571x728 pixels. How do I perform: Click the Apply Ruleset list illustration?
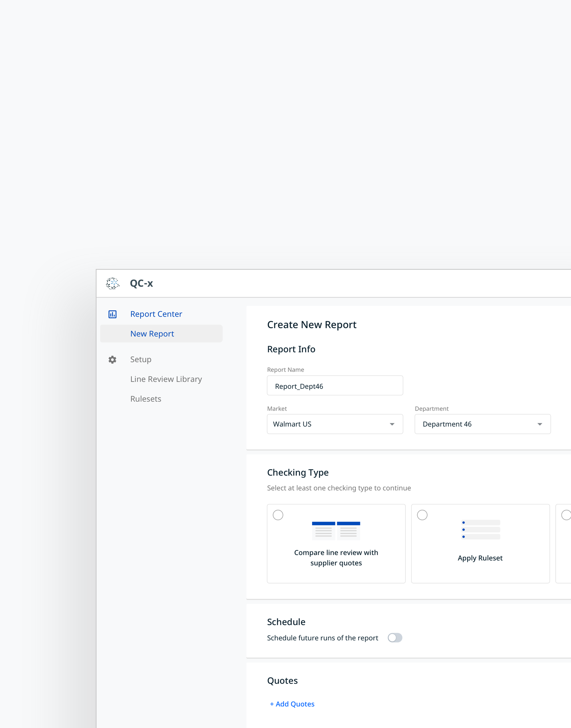[480, 530]
